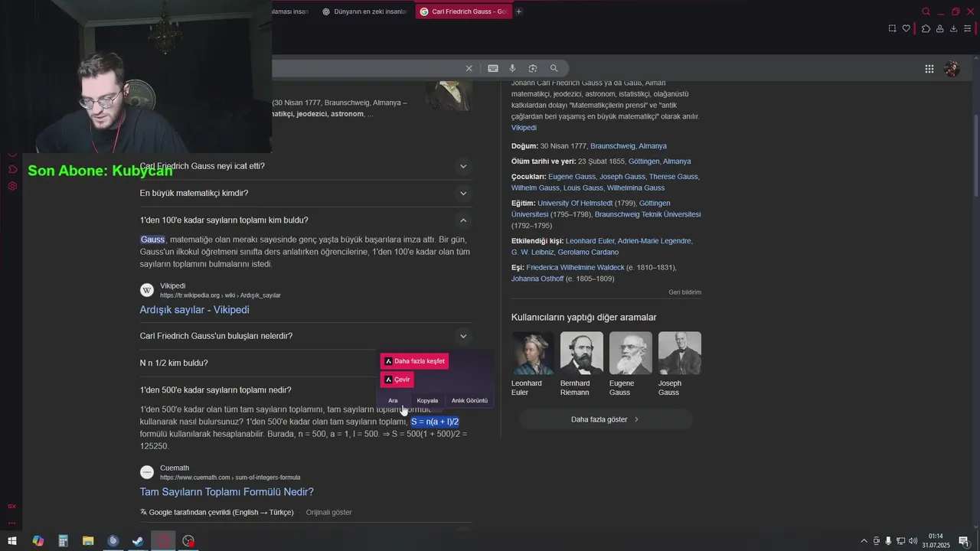The image size is (980, 551).
Task: Start voice search with microphone icon
Action: pyautogui.click(x=512, y=68)
